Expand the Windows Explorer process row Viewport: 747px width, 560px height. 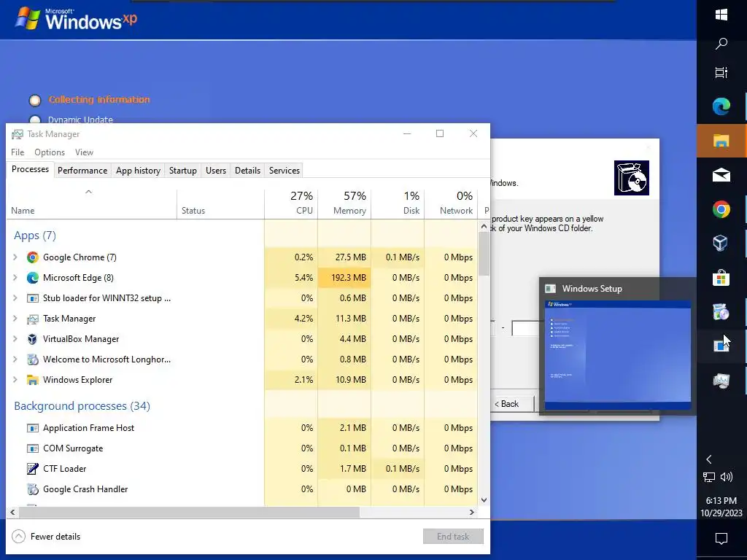[x=15, y=380]
